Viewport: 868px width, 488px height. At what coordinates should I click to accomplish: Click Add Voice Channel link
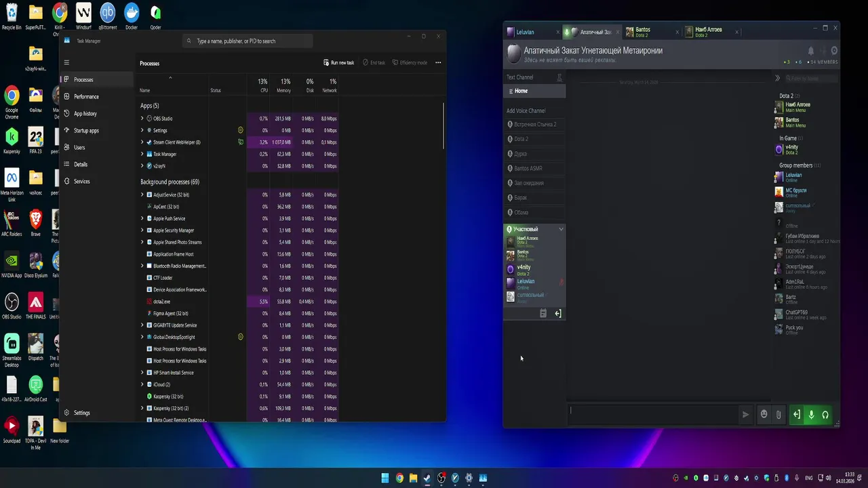point(526,110)
